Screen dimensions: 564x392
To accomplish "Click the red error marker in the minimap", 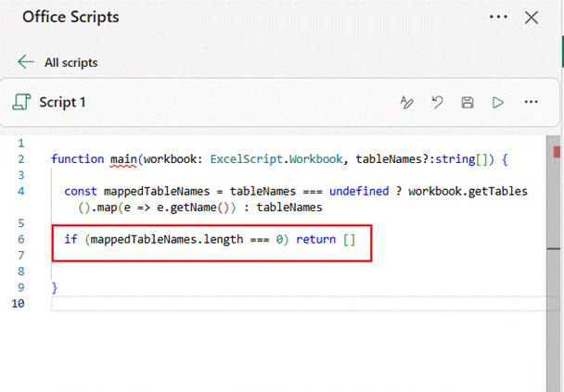I will (x=557, y=152).
